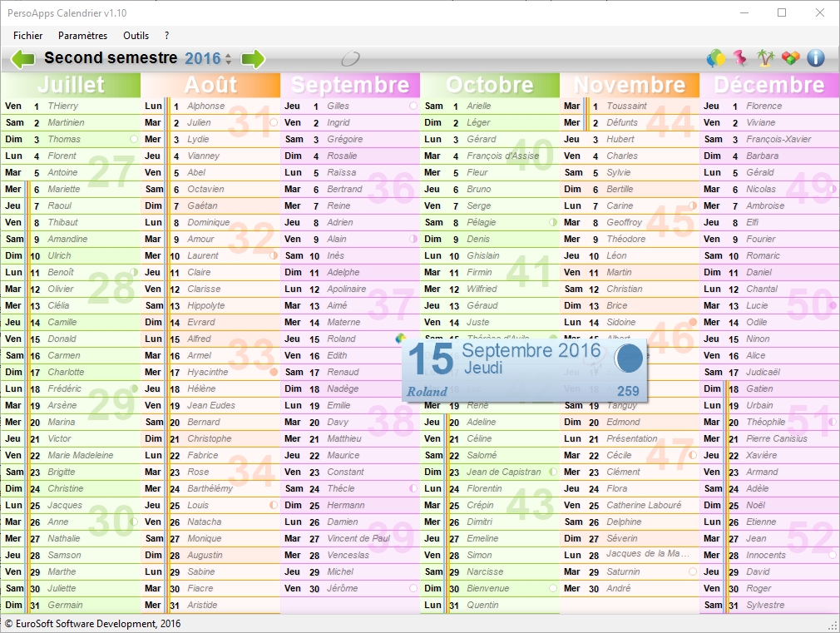The height and width of the screenshot is (633, 840).
Task: Open the Fichier menu
Action: pyautogui.click(x=27, y=36)
